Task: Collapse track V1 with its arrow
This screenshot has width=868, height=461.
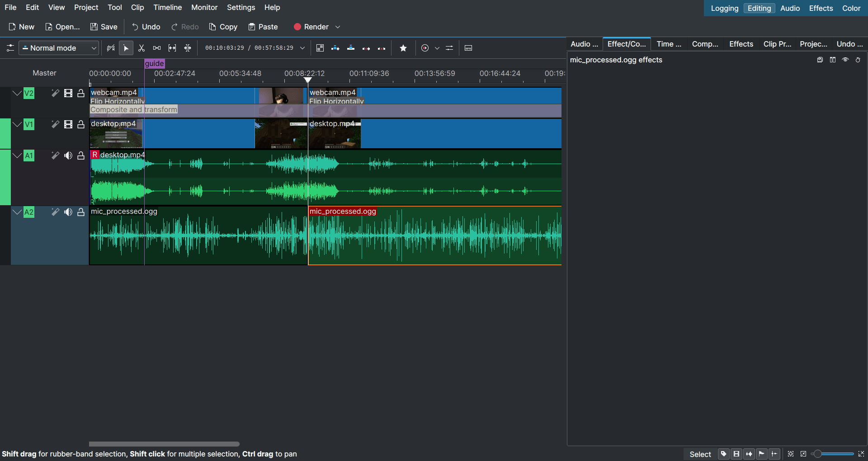Action: click(17, 124)
